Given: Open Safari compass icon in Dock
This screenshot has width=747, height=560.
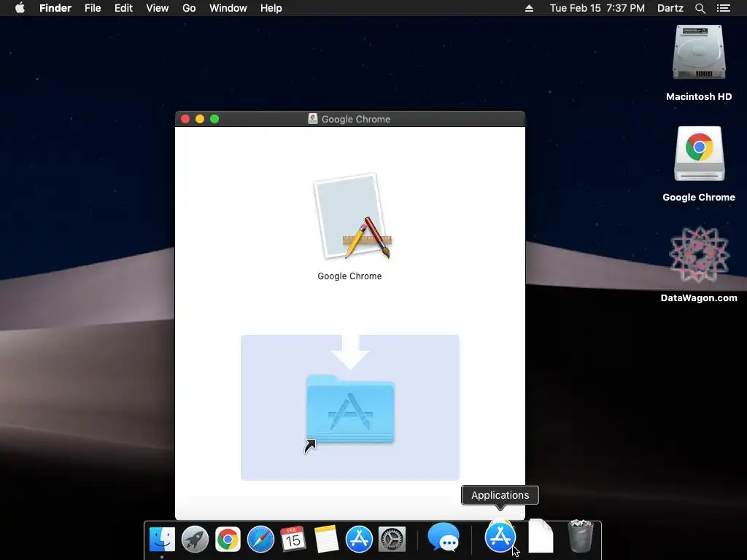Looking at the screenshot, I should tap(260, 540).
